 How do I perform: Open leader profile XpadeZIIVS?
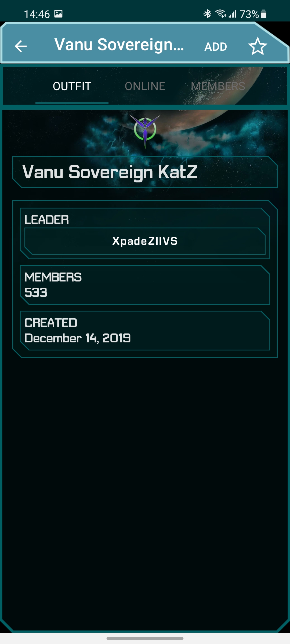coord(145,241)
